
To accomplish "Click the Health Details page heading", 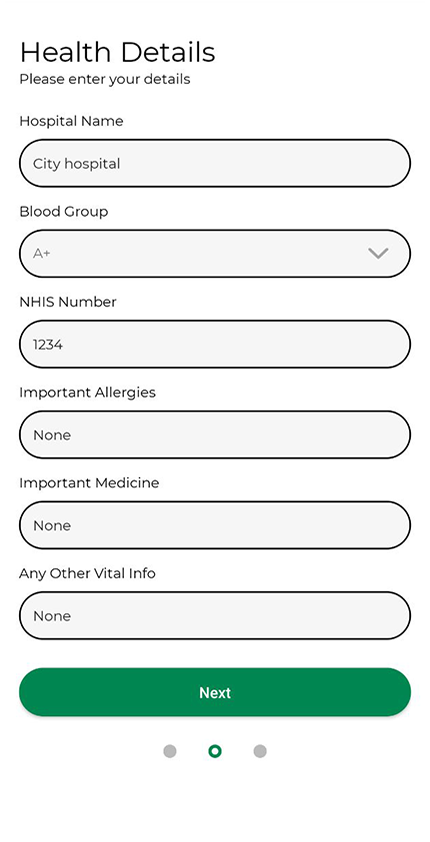I will 118,53.
